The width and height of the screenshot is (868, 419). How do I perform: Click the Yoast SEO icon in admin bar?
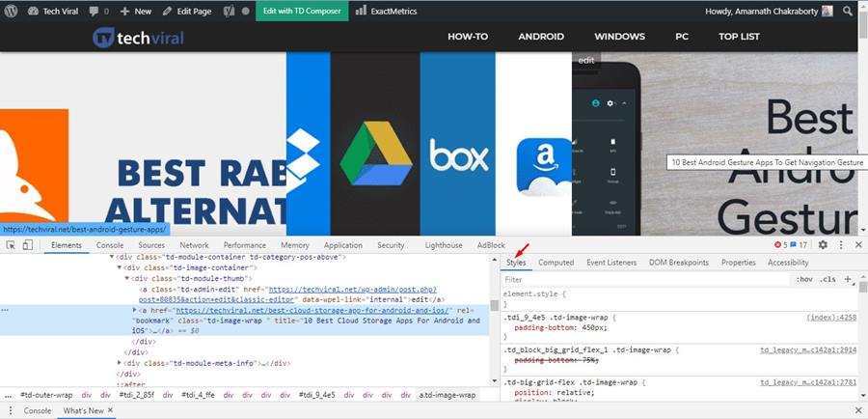(x=230, y=11)
